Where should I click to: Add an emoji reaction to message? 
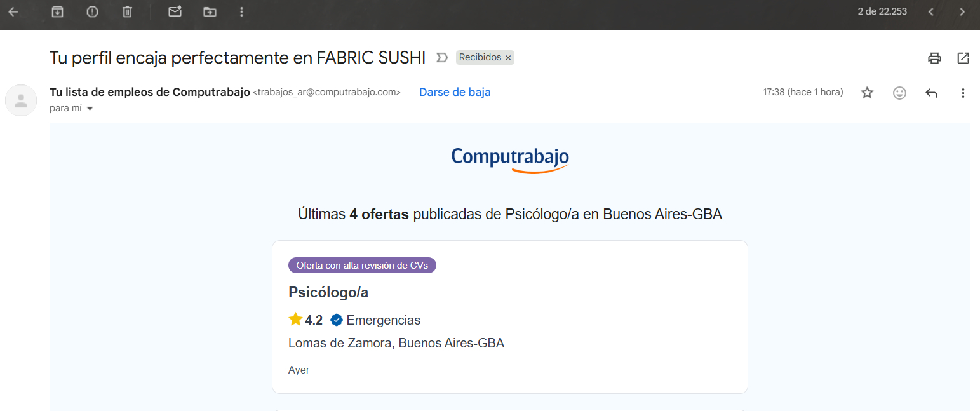tap(899, 93)
